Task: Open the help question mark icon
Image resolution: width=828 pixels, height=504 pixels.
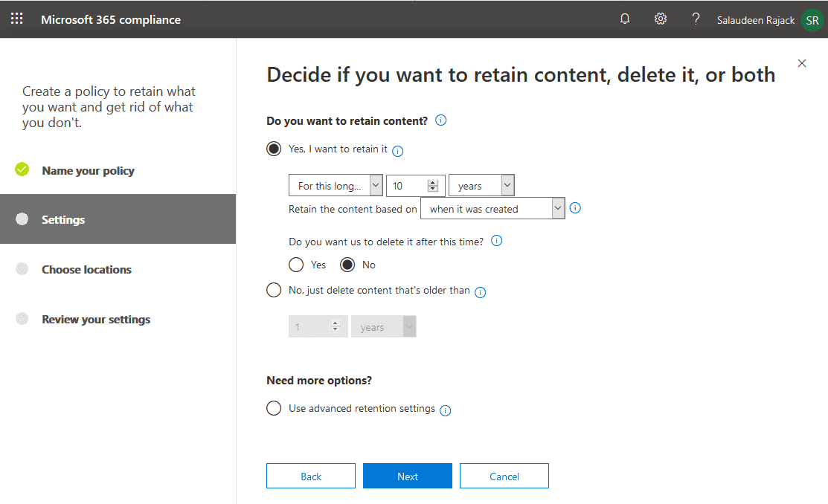Action: pyautogui.click(x=696, y=18)
